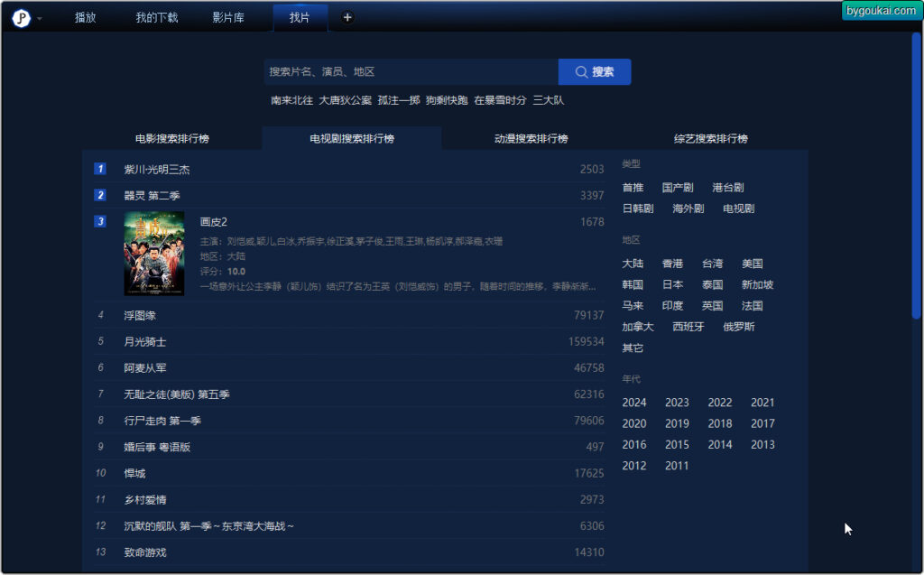Screen dimensions: 924x575
Task: Click the rank 1 badge for 紫川·光明三杰
Action: coord(101,169)
